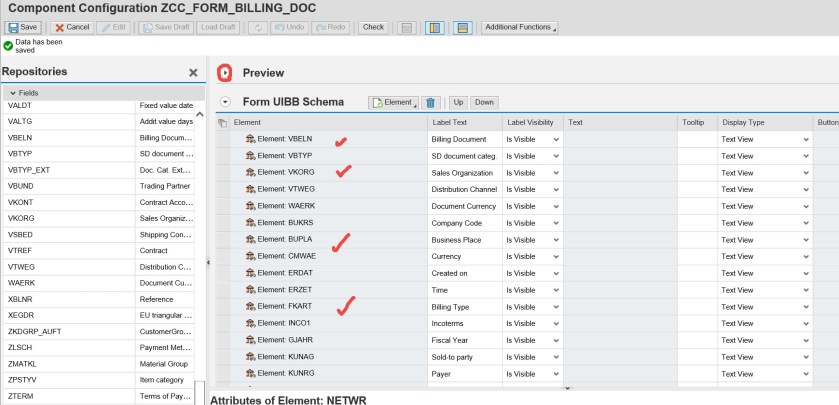Click the Tooltip cell for Sales Organization row
839x405 pixels.
click(x=697, y=173)
